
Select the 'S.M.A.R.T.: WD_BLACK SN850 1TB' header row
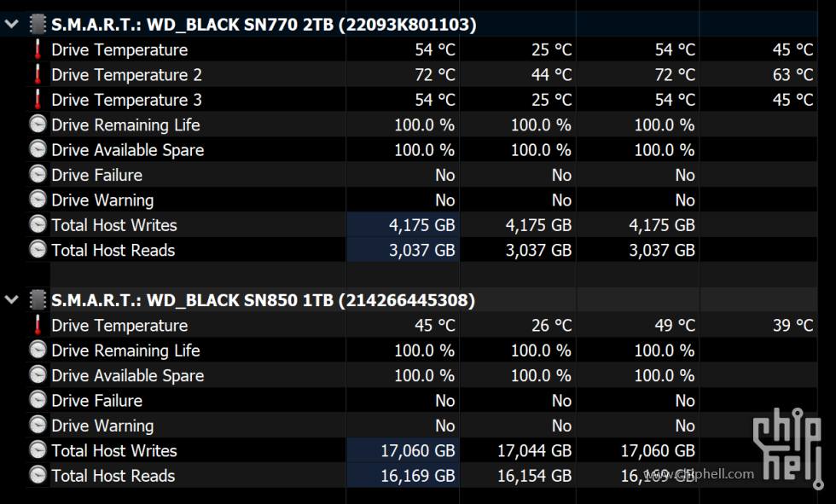409,299
